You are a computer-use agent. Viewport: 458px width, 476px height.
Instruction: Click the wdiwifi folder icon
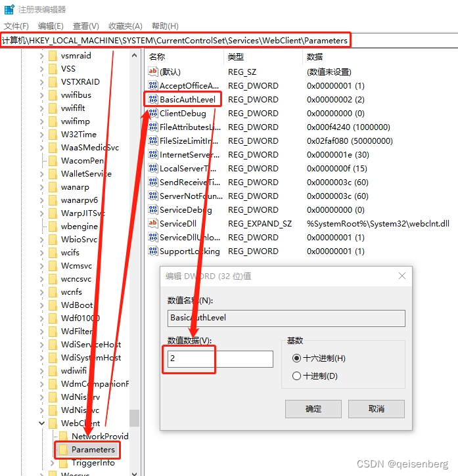53,371
